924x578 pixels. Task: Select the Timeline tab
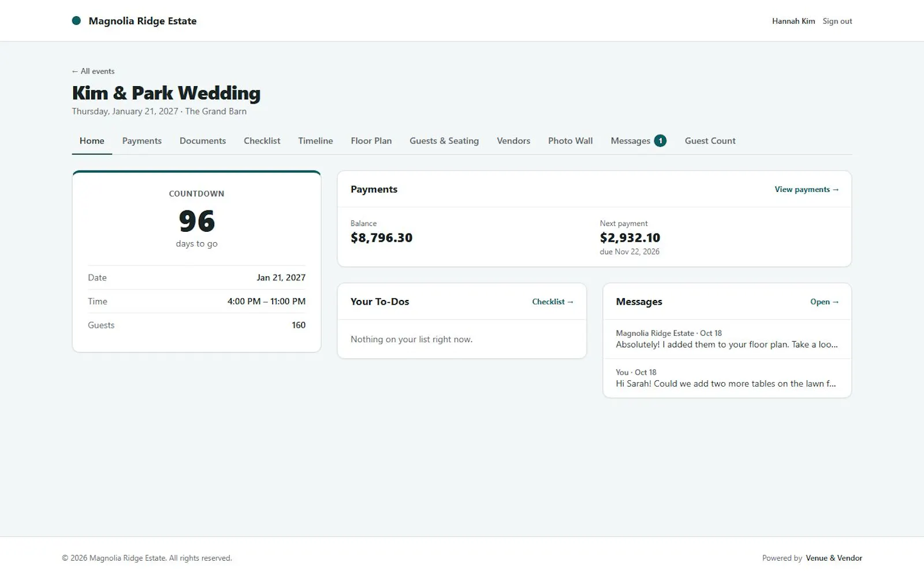coord(316,140)
